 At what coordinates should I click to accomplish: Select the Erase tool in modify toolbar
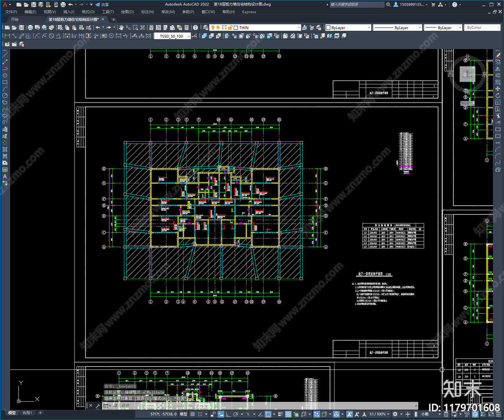pyautogui.click(x=498, y=55)
